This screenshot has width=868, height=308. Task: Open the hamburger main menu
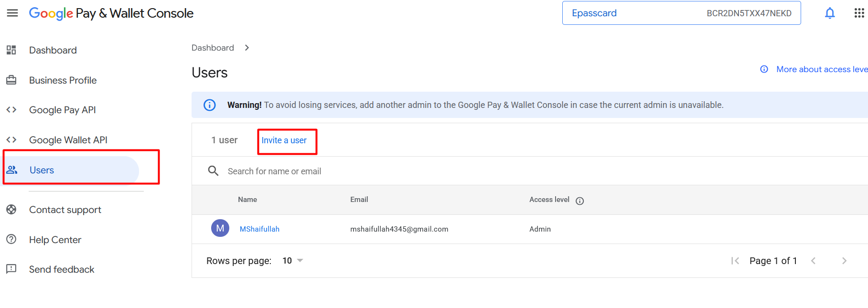(12, 13)
